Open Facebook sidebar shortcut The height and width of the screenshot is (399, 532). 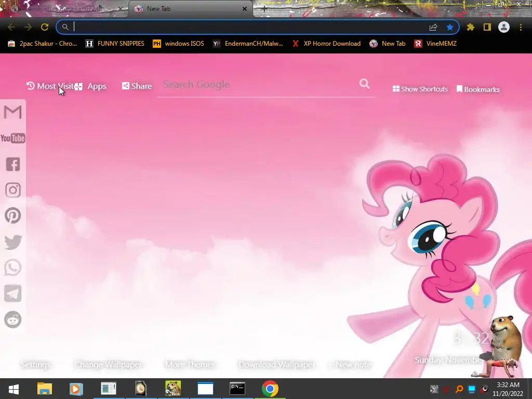pos(13,164)
